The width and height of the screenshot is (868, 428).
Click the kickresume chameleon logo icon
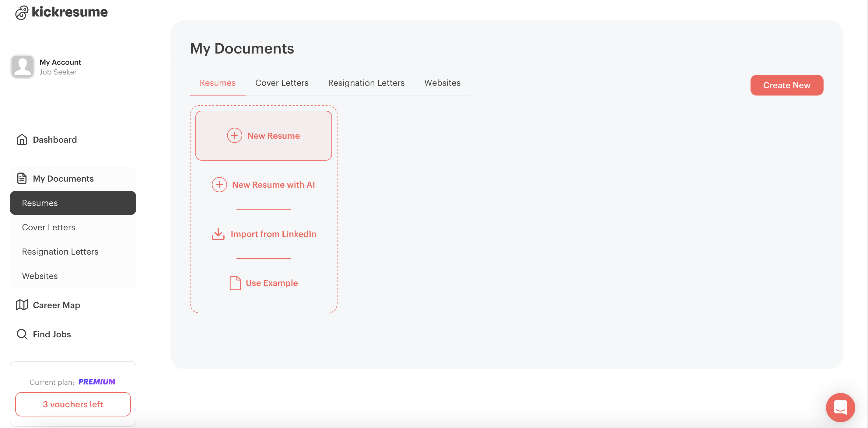[22, 13]
